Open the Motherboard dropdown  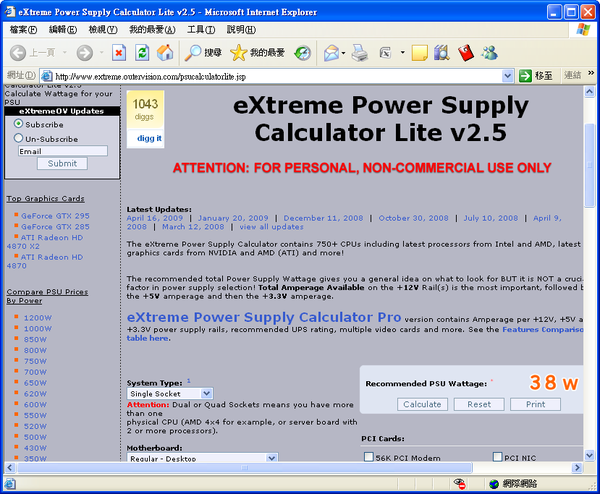pyautogui.click(x=272, y=458)
